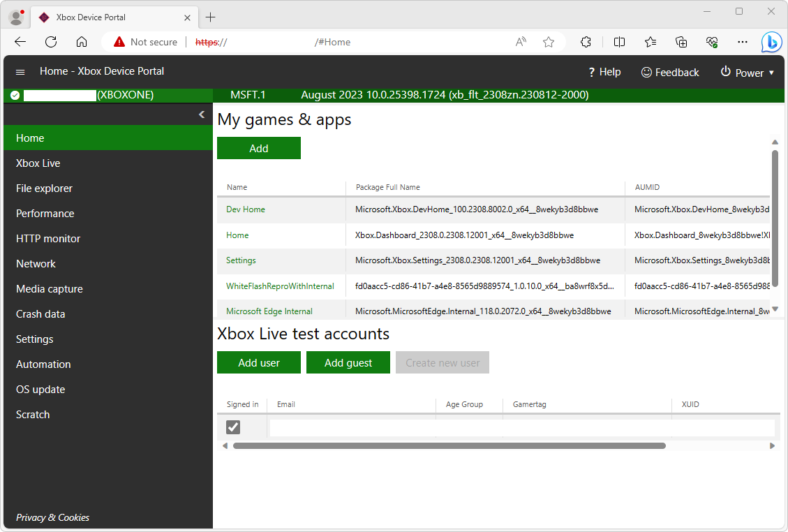The height and width of the screenshot is (532, 788).
Task: Click the Not secure warning icon
Action: click(x=118, y=42)
